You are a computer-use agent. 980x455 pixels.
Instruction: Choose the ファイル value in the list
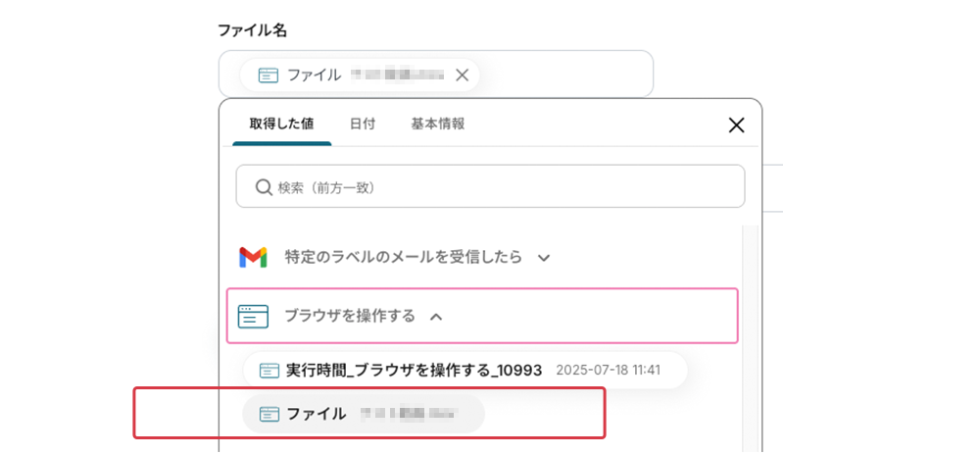[317, 414]
